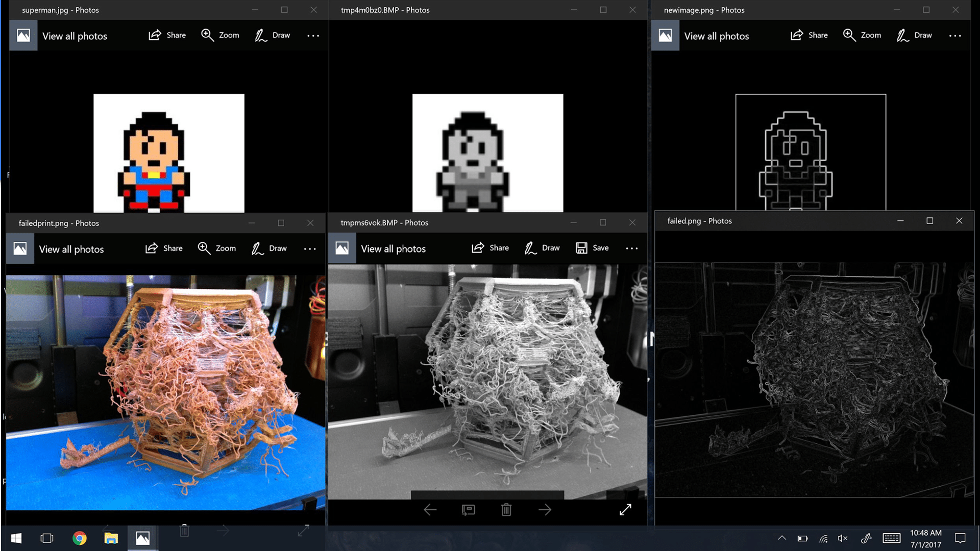
Task: Close the failedprint.png Photos window
Action: [x=310, y=223]
